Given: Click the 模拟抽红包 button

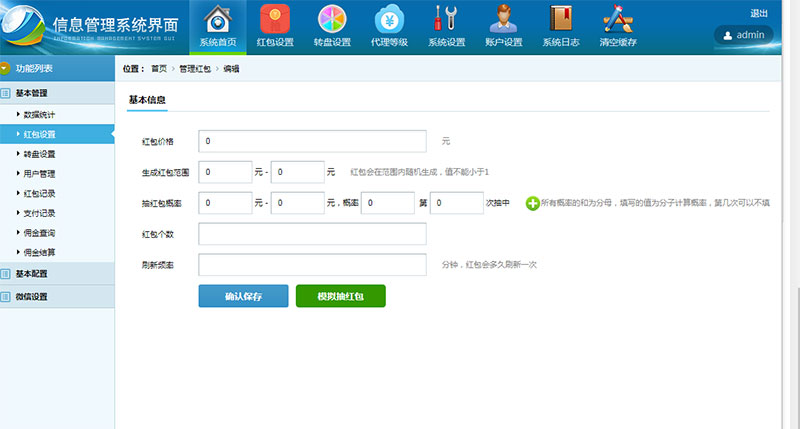Looking at the screenshot, I should click(x=340, y=296).
